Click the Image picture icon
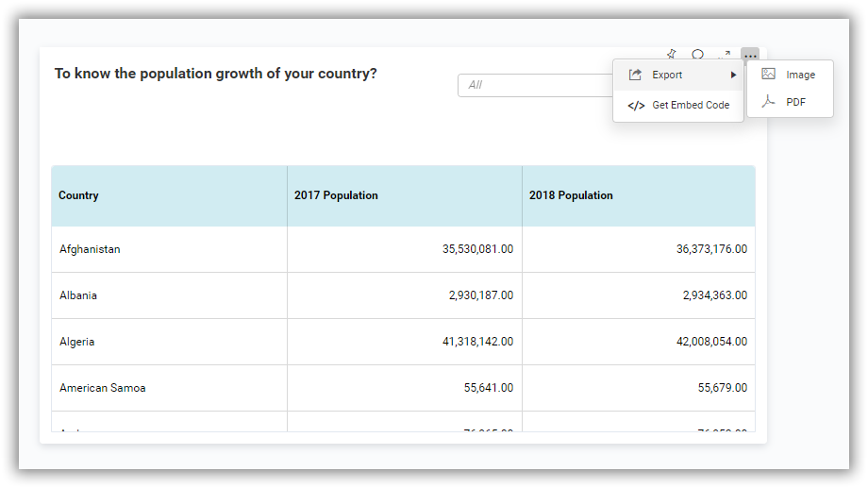 pyautogui.click(x=768, y=74)
